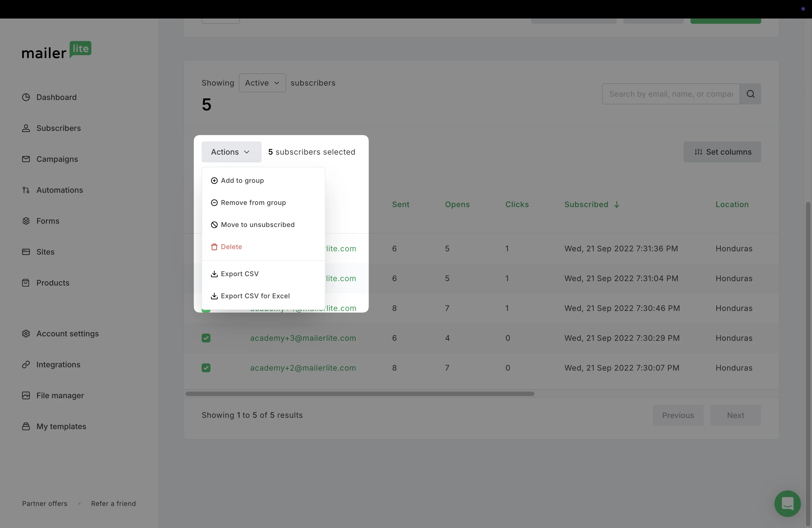Viewport: 812px width, 528px height.
Task: Open the green chat support bubble
Action: click(787, 503)
